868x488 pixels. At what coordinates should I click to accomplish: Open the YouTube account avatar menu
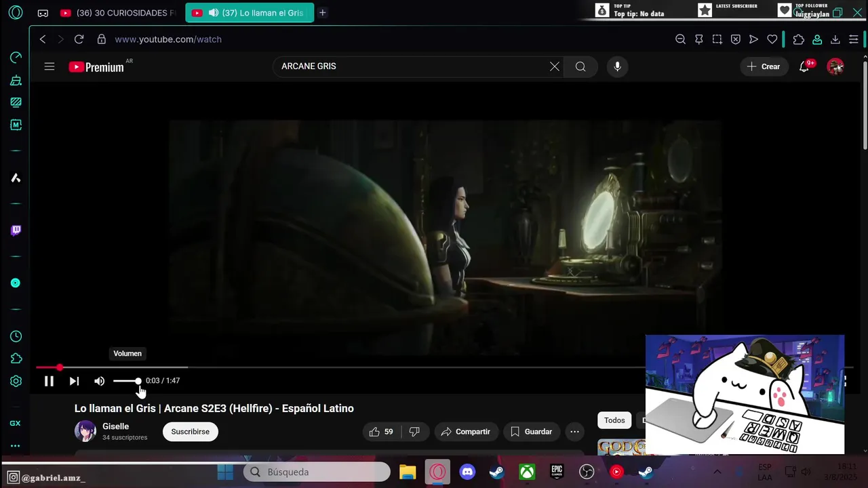pos(835,66)
